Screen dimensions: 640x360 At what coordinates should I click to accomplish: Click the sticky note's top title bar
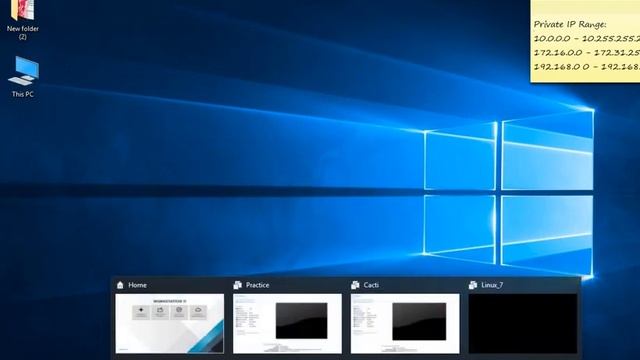point(585,6)
